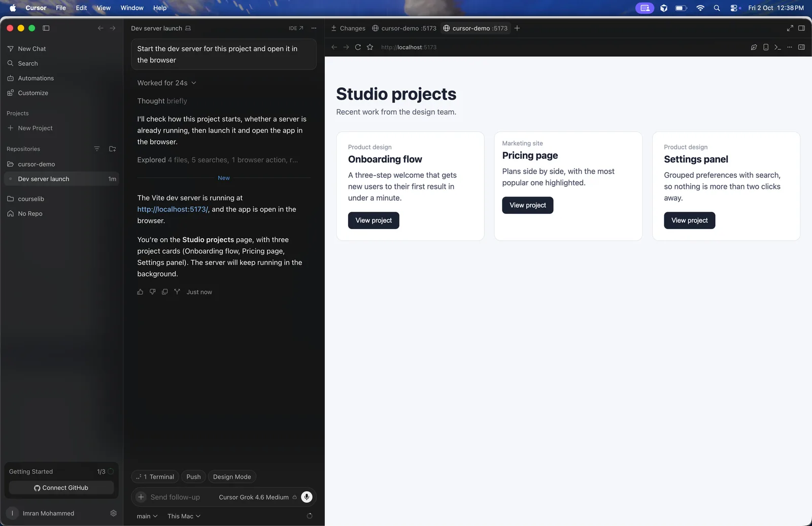Reload the browser page
This screenshot has height=526, width=812.
358,47
